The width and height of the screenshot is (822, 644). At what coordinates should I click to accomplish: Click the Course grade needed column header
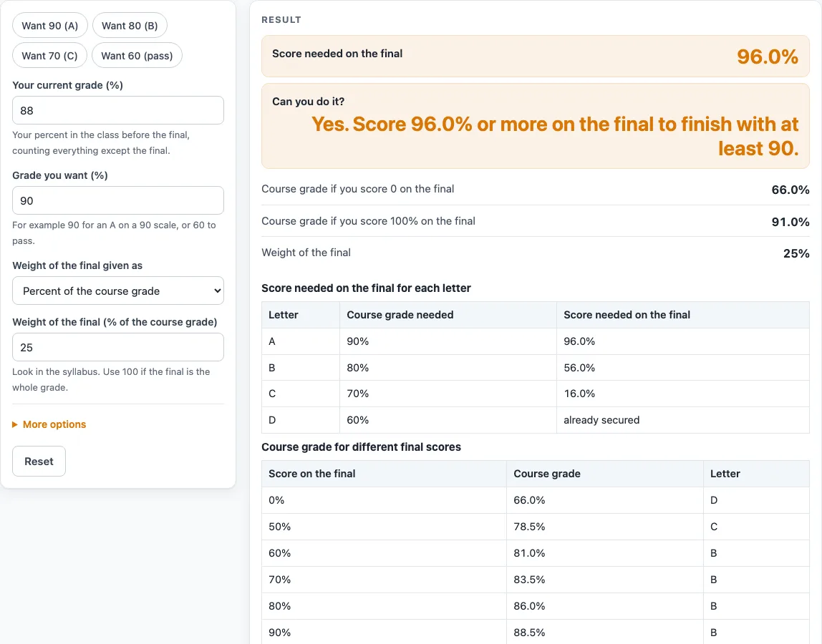448,315
